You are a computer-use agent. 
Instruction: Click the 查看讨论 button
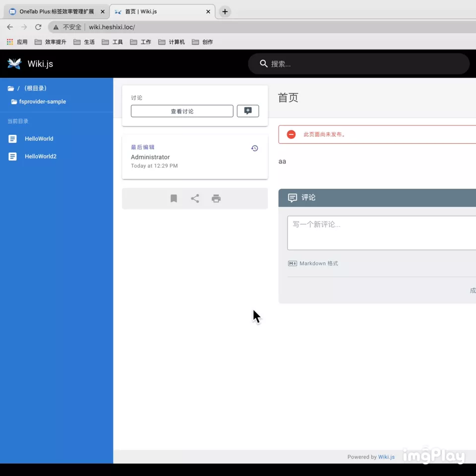[182, 111]
